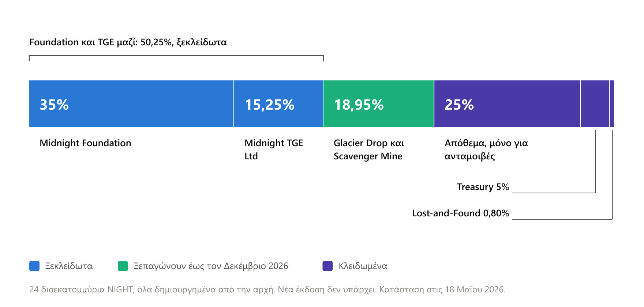The image size is (644, 307).
Task: Select the 35% Midnight Foundation bar segment
Action: tap(131, 104)
